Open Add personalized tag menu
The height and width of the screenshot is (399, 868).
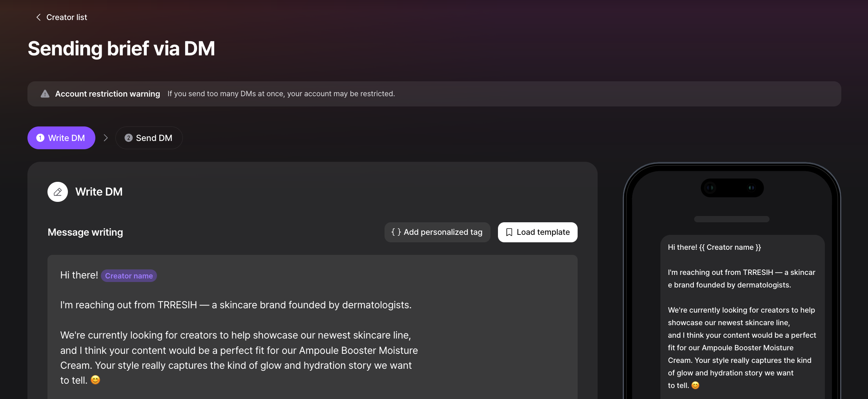[x=437, y=232]
